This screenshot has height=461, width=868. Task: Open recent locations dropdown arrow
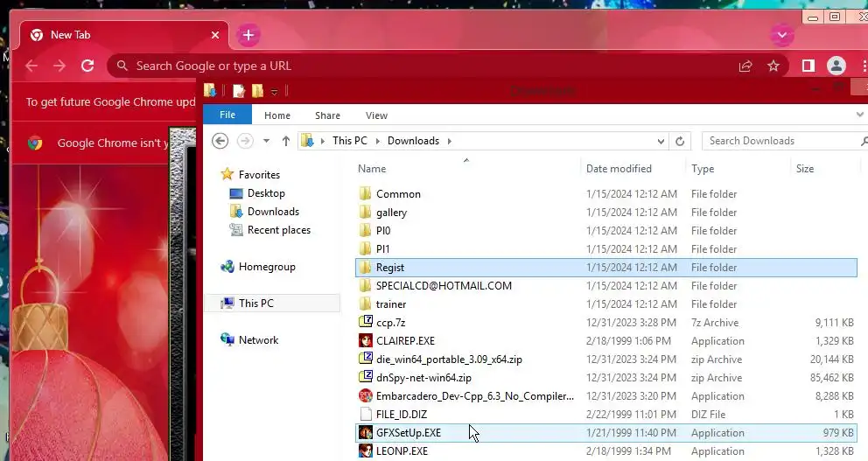pos(266,141)
